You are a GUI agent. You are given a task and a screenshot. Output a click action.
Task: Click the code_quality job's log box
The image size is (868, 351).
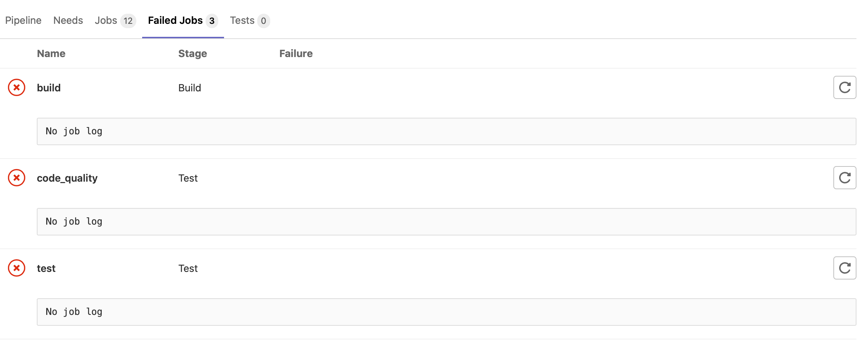pyautogui.click(x=446, y=222)
